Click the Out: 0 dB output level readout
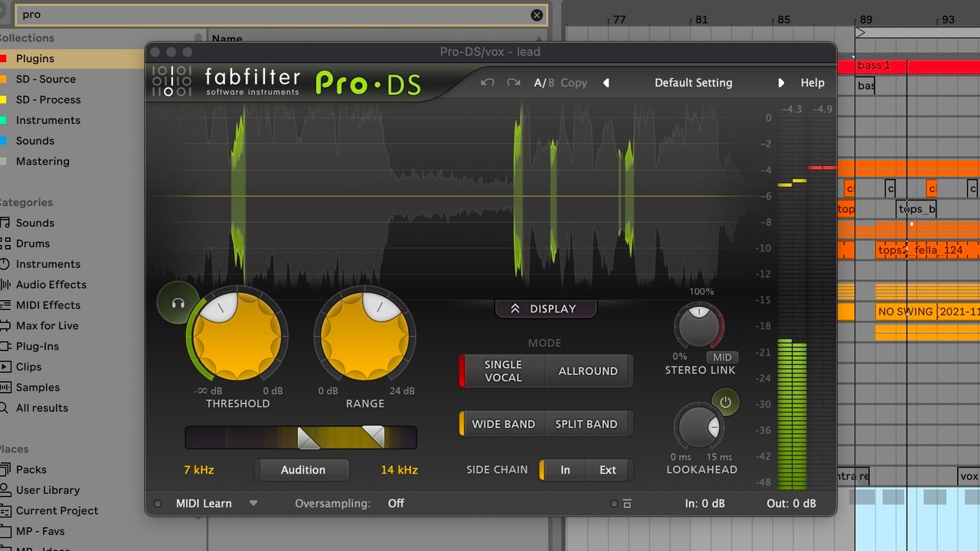Image resolution: width=980 pixels, height=551 pixels. click(x=792, y=504)
